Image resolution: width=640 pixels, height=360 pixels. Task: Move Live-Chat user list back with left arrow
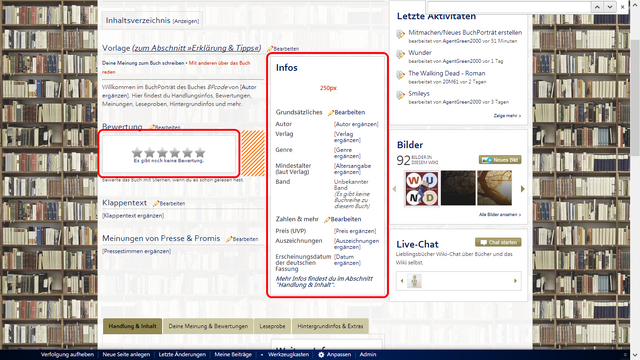[402, 281]
